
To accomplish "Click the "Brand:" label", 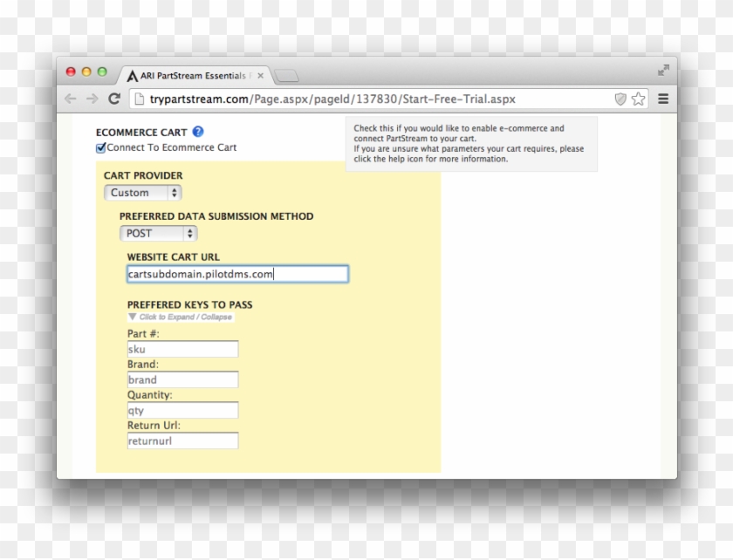I will [x=142, y=364].
